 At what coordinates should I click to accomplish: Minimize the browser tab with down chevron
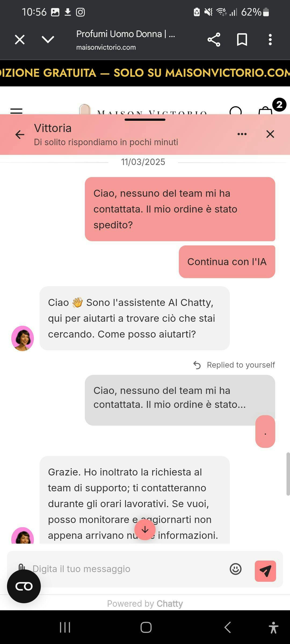click(x=48, y=39)
